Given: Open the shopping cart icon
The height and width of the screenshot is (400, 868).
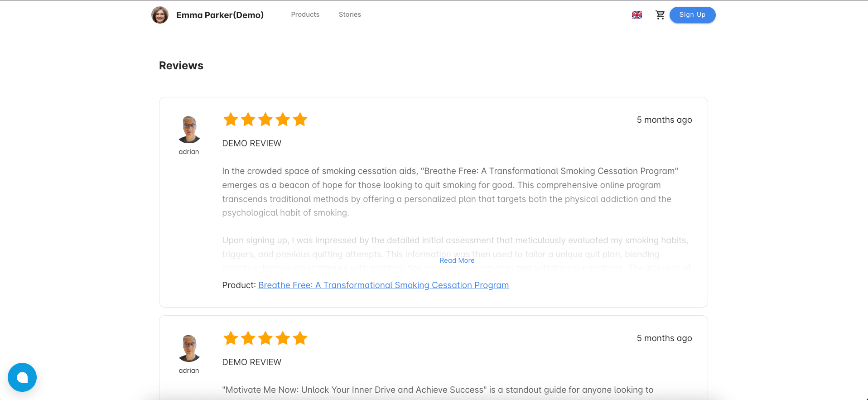Looking at the screenshot, I should tap(660, 15).
